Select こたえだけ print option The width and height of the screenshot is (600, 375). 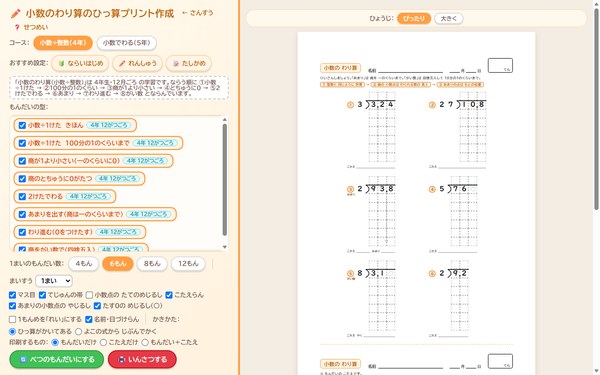103,342
